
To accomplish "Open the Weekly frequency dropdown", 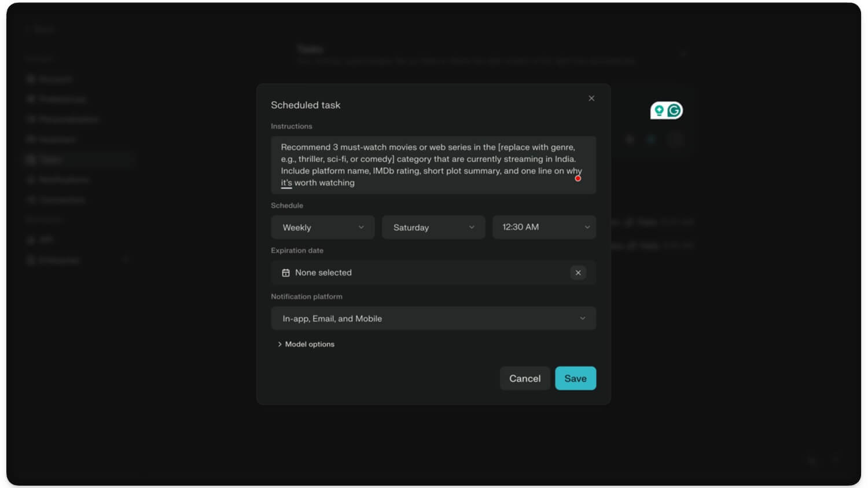I will (x=322, y=228).
